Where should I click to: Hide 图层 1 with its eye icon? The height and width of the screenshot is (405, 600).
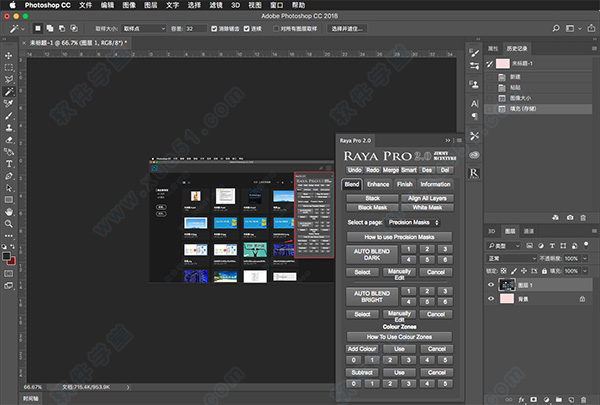[491, 285]
